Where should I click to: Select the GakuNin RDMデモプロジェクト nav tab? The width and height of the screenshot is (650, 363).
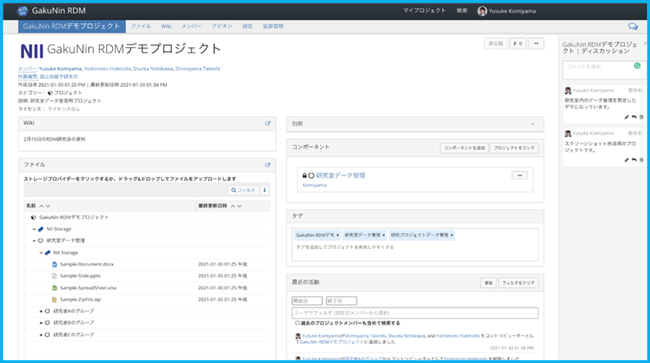click(72, 26)
